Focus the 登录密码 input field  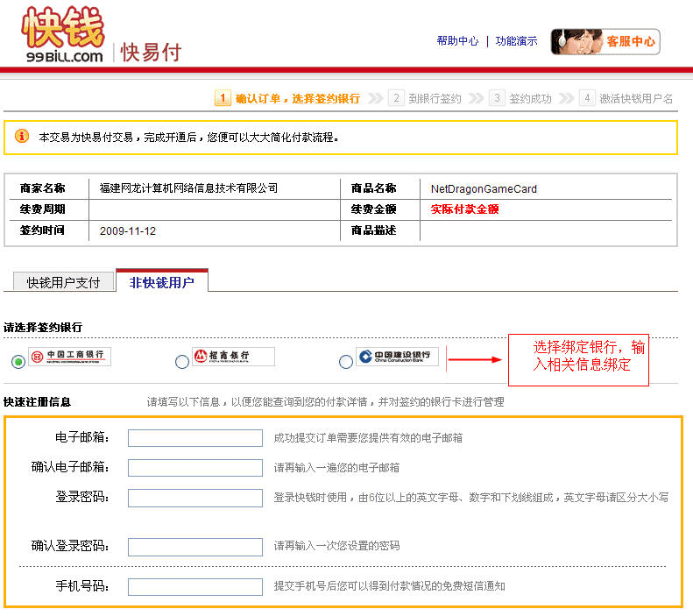coord(194,498)
